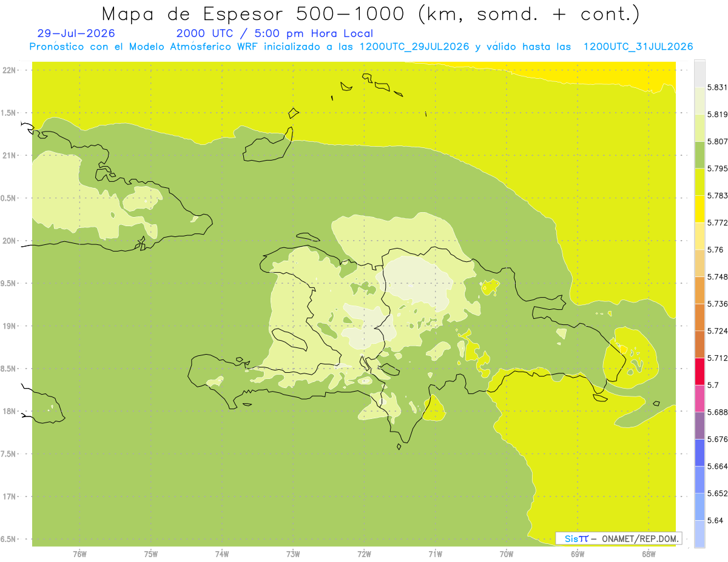Viewport: 728px width, 562px height.
Task: Click the pale swatch between 5.819 and 5.831
Action: pos(699,100)
